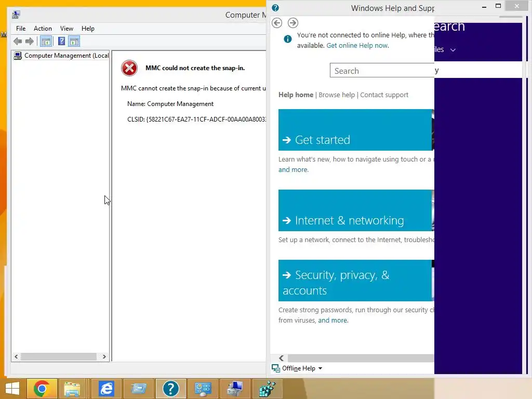Image resolution: width=532 pixels, height=399 pixels.
Task: Click the red error icon in MMC message
Action: [129, 68]
